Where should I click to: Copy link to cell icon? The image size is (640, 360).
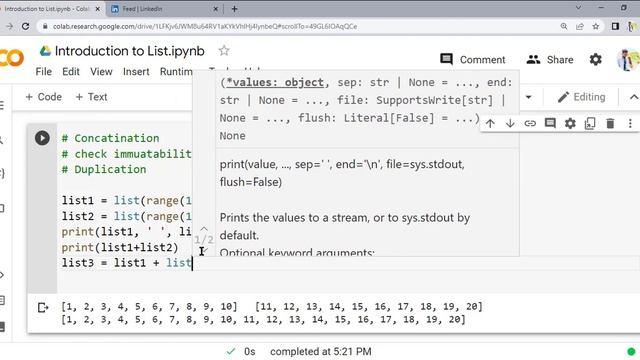click(530, 123)
